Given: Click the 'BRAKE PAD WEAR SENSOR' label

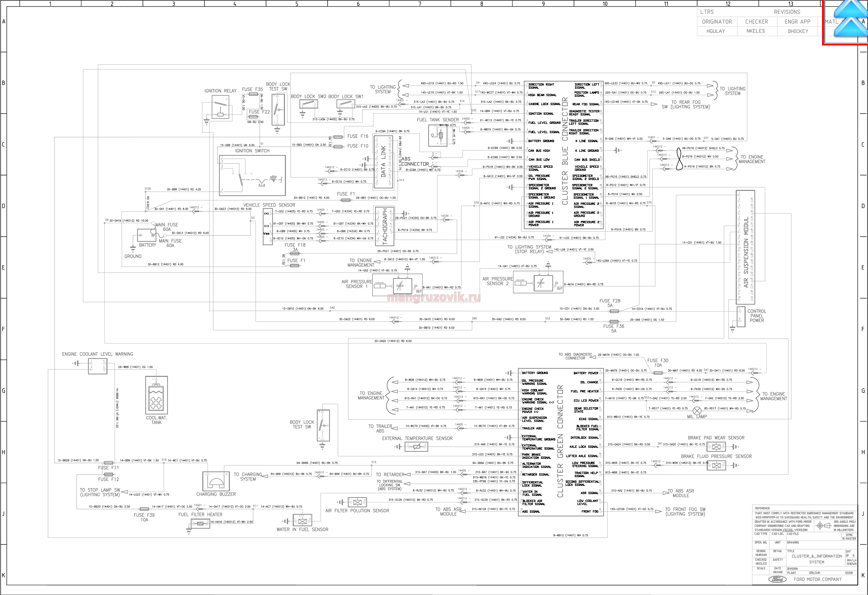Looking at the screenshot, I should [x=716, y=438].
